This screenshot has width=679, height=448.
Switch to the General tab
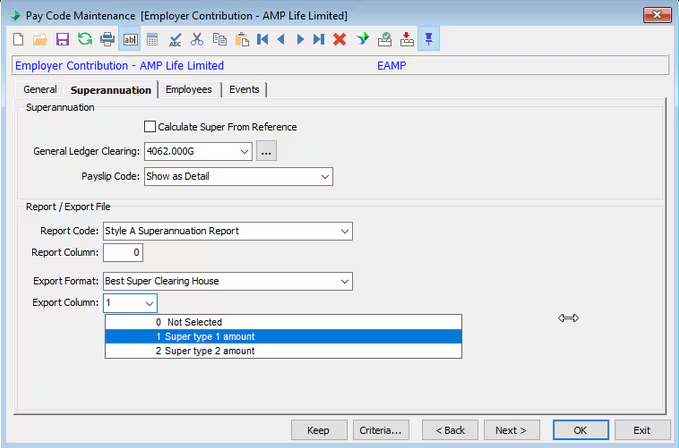click(40, 90)
